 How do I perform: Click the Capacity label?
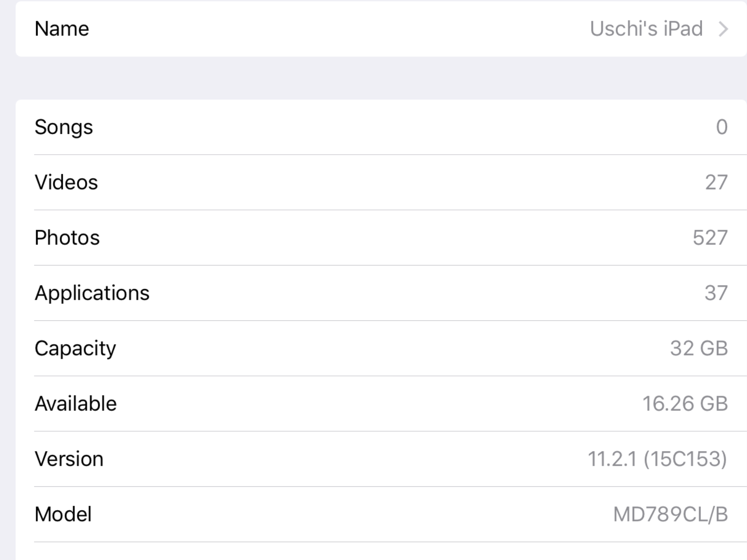[x=75, y=348]
